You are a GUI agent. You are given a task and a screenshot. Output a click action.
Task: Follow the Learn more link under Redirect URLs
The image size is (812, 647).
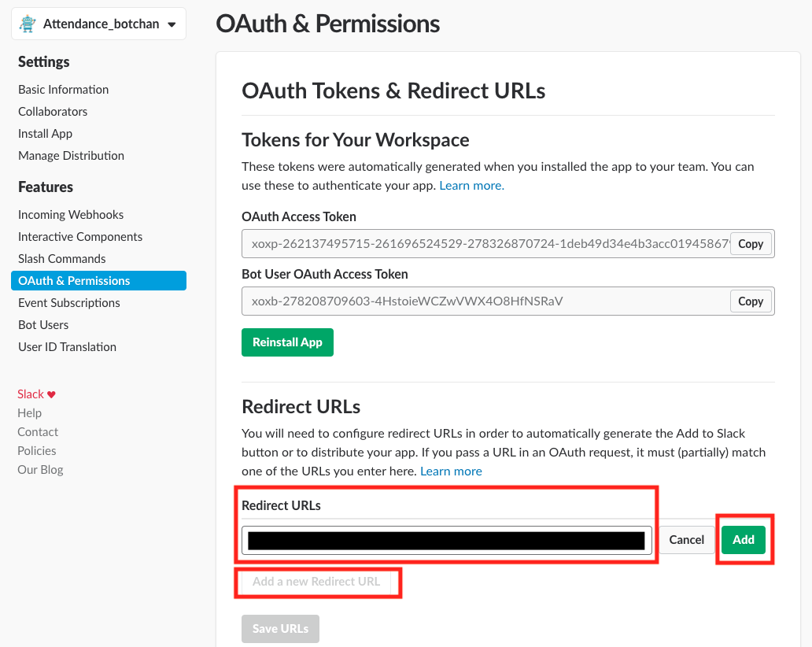click(x=451, y=471)
